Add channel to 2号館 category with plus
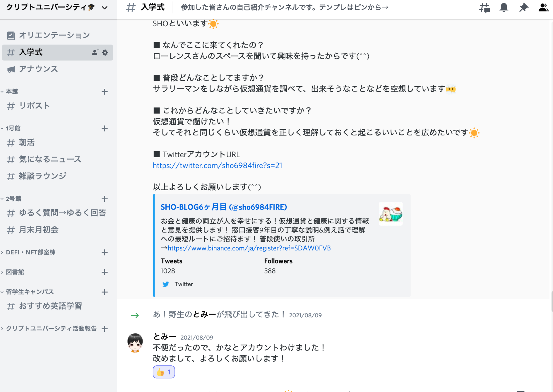553x392 pixels. tap(105, 199)
